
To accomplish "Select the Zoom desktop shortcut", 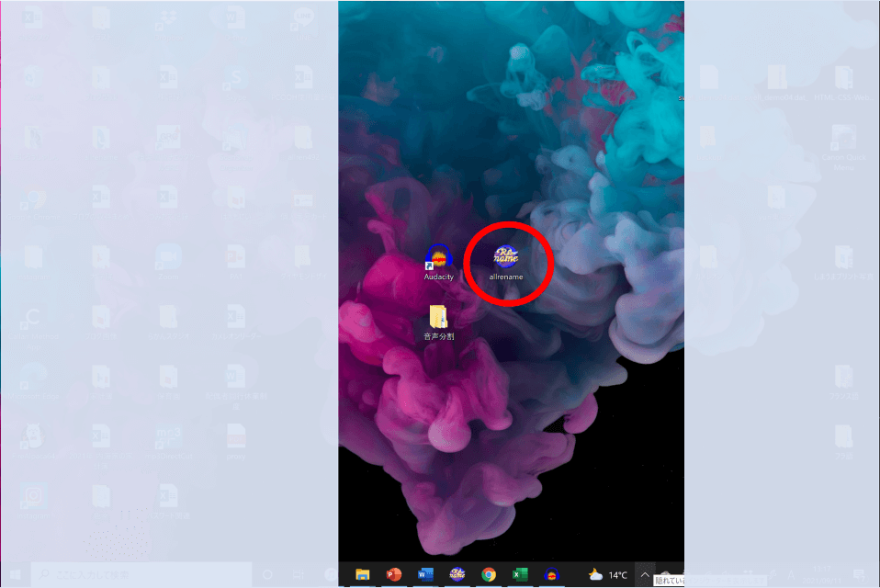I will 168,263.
